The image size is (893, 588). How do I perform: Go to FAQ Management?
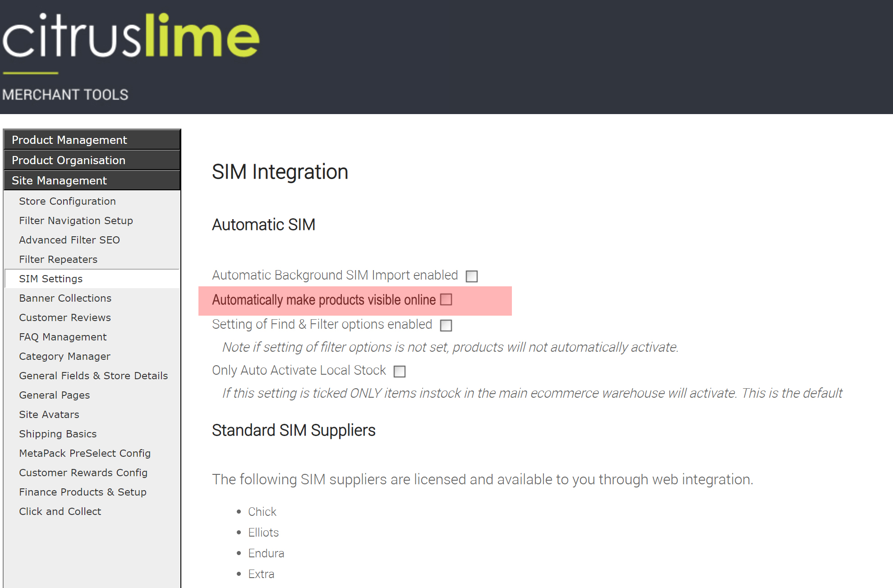[63, 337]
